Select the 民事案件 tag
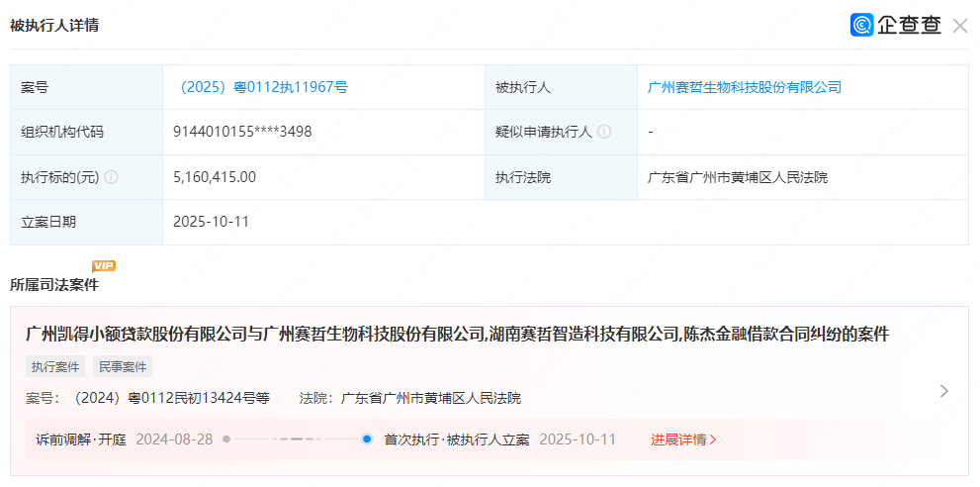This screenshot has height=487, width=980. pyautogui.click(x=123, y=366)
